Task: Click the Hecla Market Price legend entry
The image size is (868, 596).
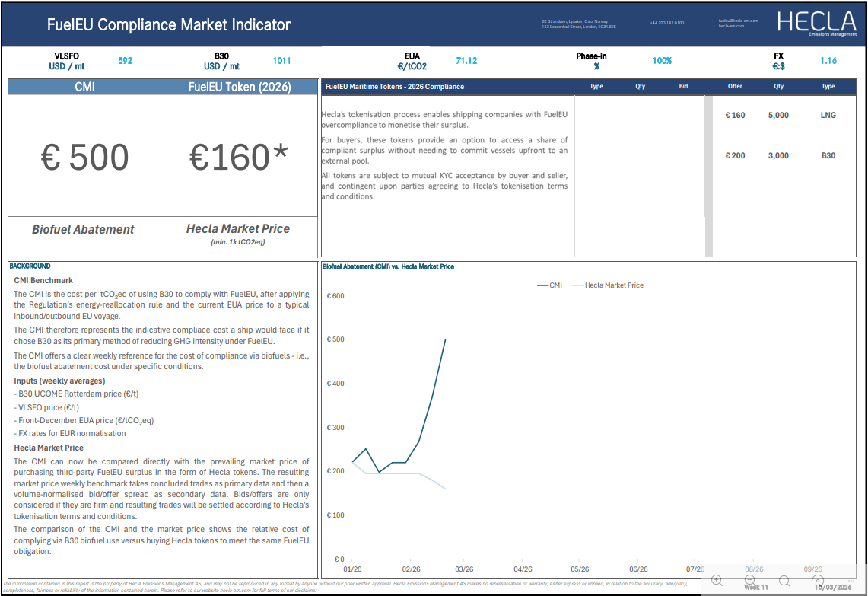Action: tap(608, 285)
